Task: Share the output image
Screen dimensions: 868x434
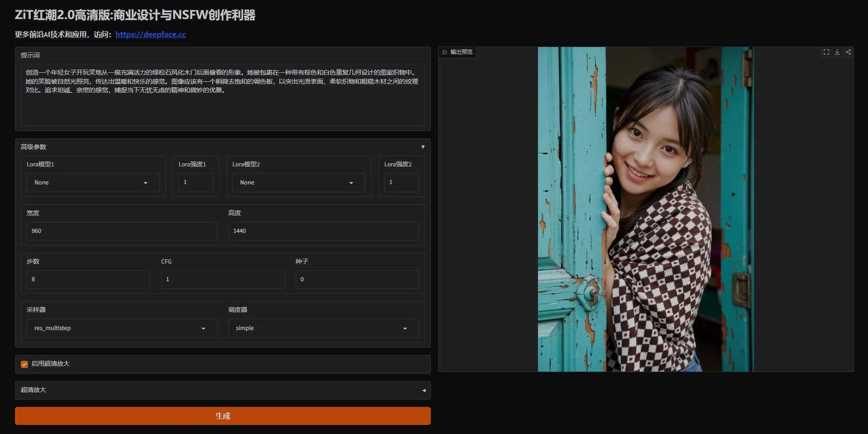Action: (849, 52)
